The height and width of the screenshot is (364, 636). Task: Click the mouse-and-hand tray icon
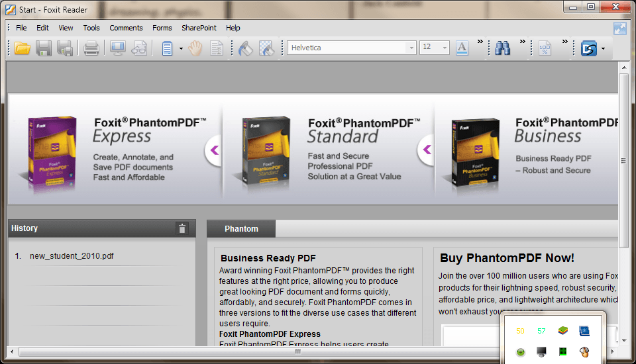tap(584, 352)
